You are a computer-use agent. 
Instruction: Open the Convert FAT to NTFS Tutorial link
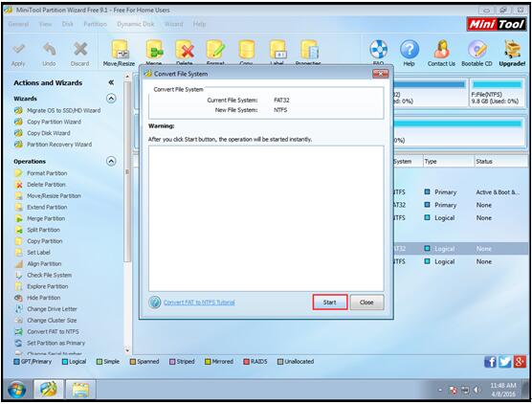pos(199,303)
